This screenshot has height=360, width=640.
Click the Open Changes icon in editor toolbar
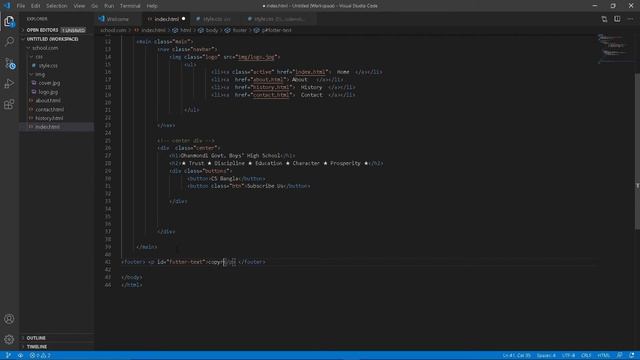(x=604, y=19)
